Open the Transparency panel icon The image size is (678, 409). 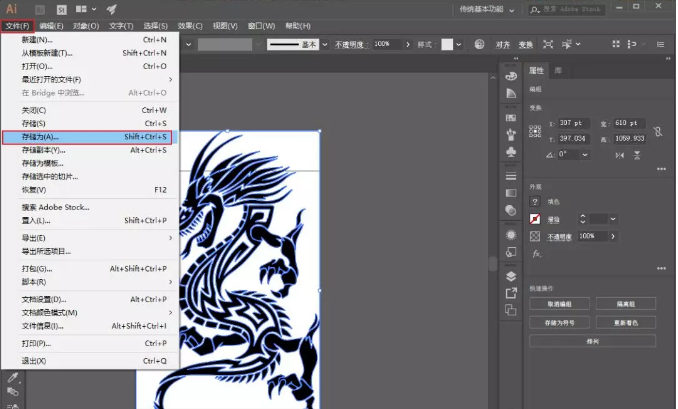[x=511, y=210]
